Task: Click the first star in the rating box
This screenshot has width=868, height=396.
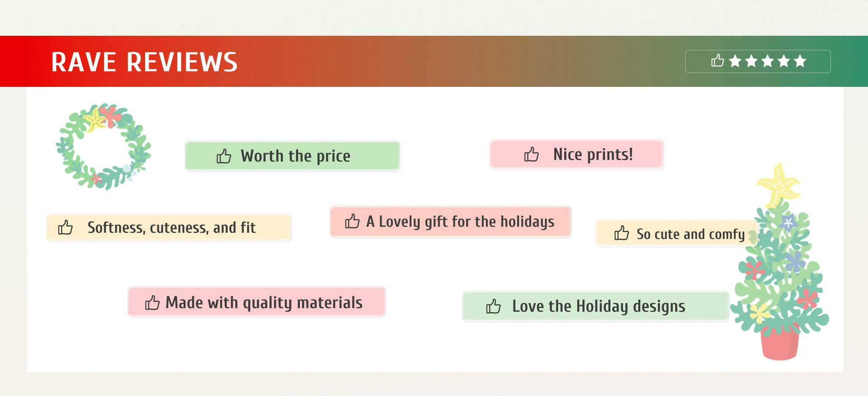Action: coord(736,61)
